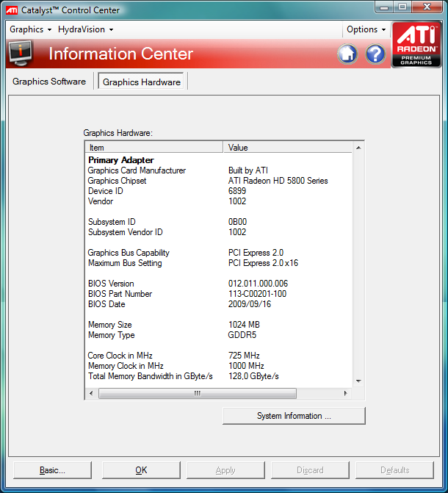Open Help via the question mark icon
Viewport: 448px width, 493px height.
tap(375, 54)
